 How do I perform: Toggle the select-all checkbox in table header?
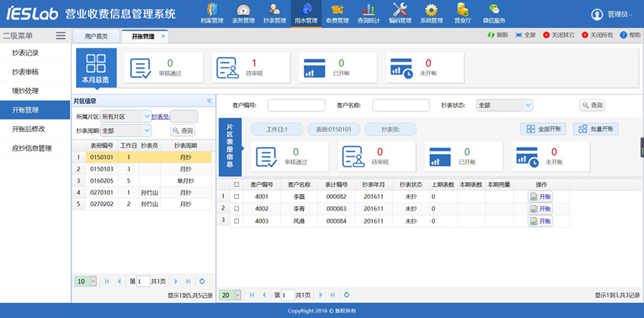236,184
